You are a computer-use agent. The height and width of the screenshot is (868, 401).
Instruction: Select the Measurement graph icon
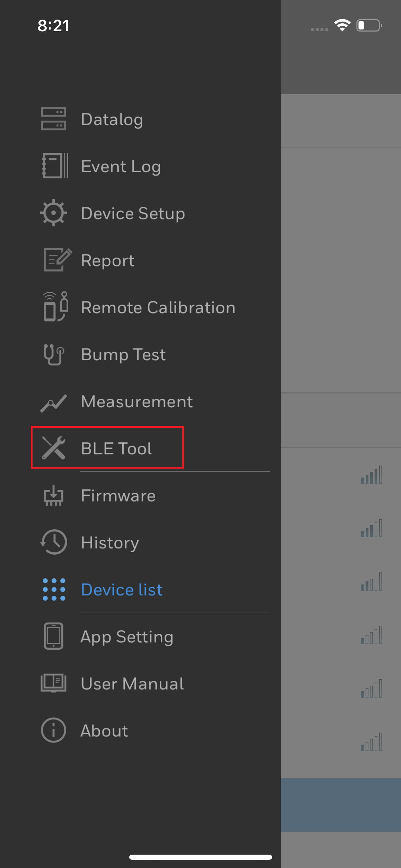point(53,401)
